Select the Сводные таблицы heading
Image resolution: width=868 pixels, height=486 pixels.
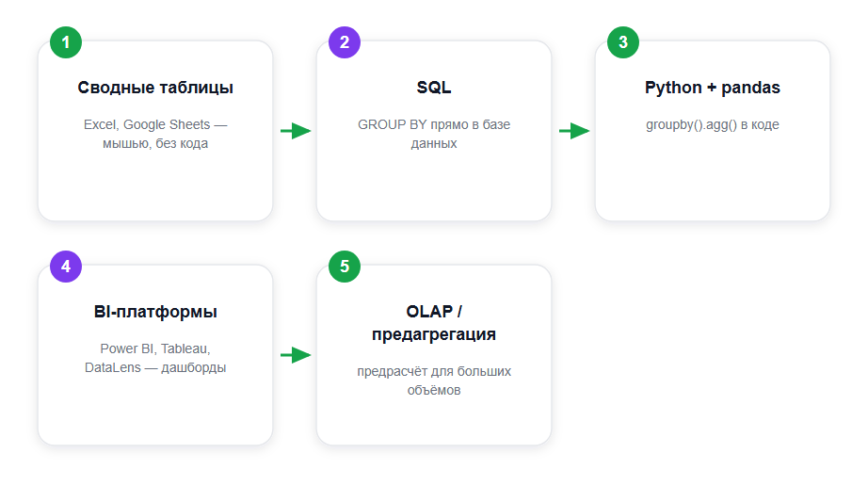(x=155, y=88)
